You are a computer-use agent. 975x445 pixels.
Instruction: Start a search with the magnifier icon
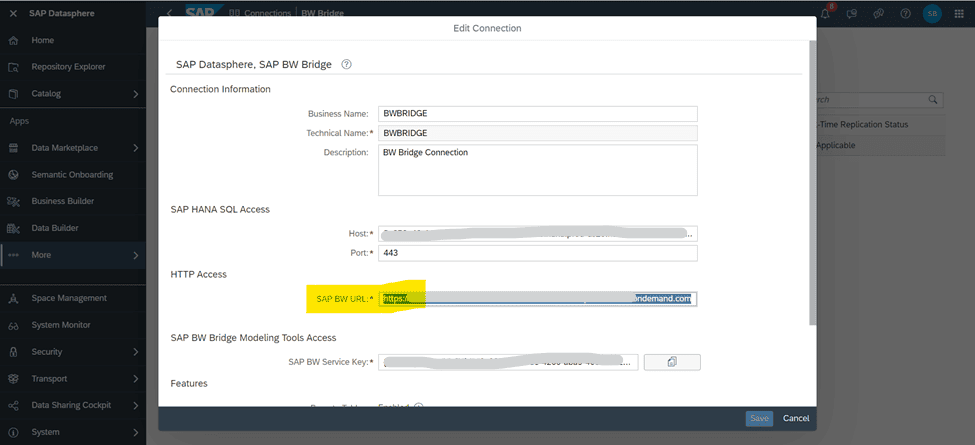933,99
